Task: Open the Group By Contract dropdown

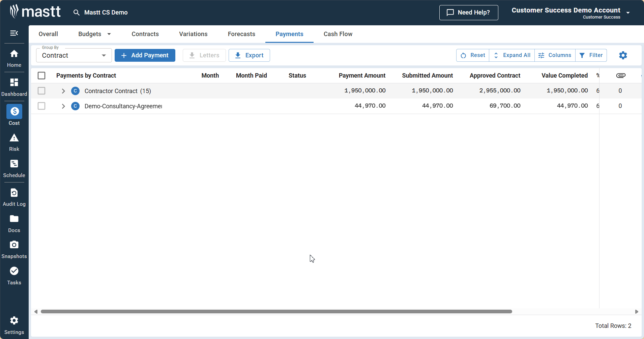Action: 74,55
